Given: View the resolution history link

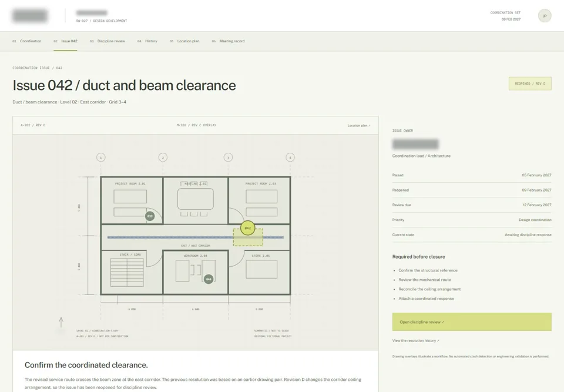Looking at the screenshot, I should [x=416, y=340].
